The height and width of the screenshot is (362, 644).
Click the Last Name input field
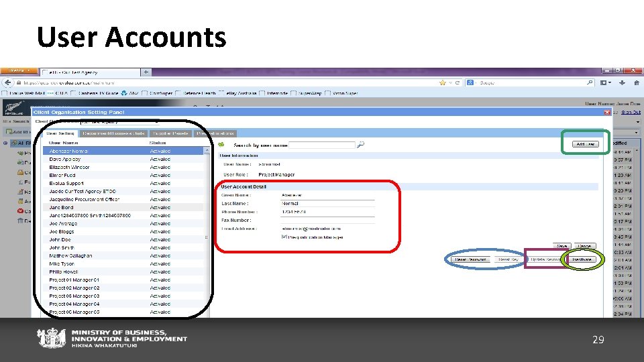click(x=327, y=204)
